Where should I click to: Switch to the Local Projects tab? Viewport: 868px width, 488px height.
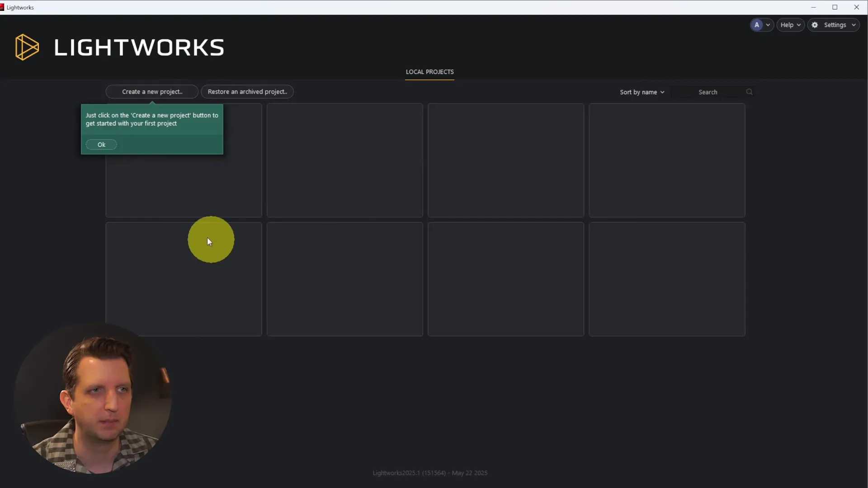429,72
